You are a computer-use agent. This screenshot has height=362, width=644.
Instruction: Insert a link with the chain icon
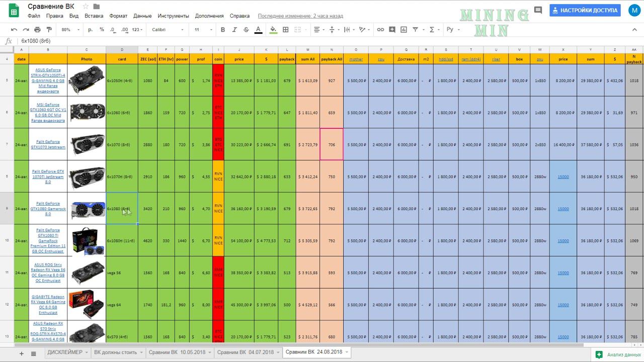[x=380, y=30]
